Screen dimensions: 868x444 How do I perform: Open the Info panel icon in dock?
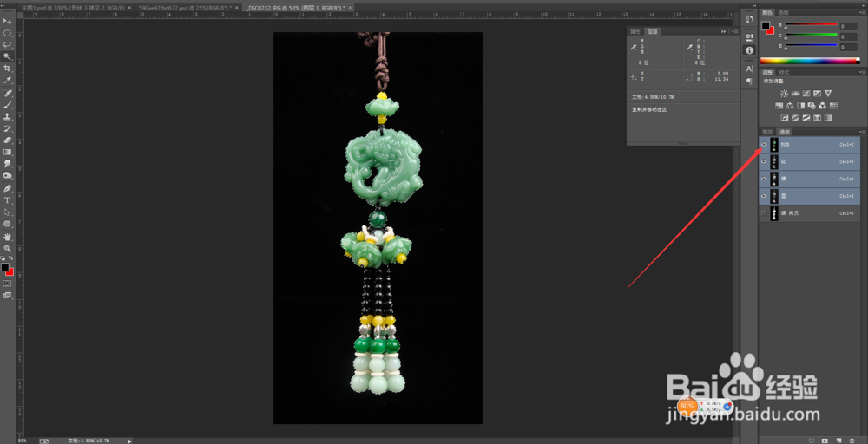coord(749,50)
